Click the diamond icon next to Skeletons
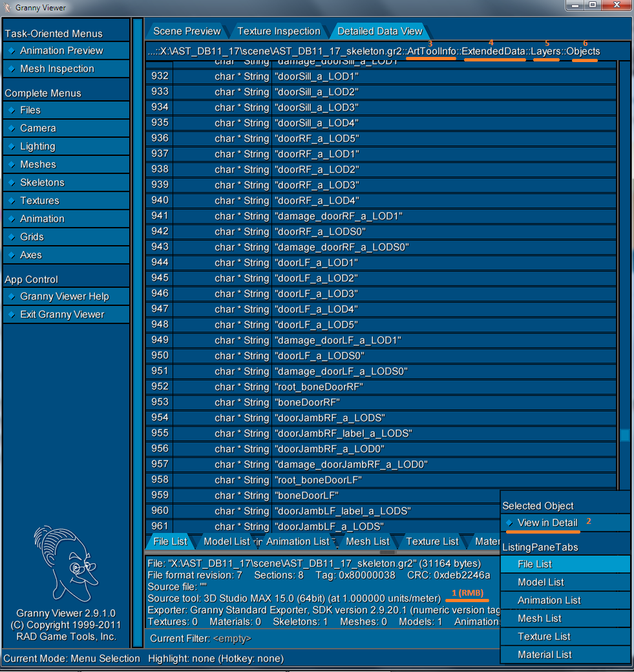634x672 pixels. (11, 182)
